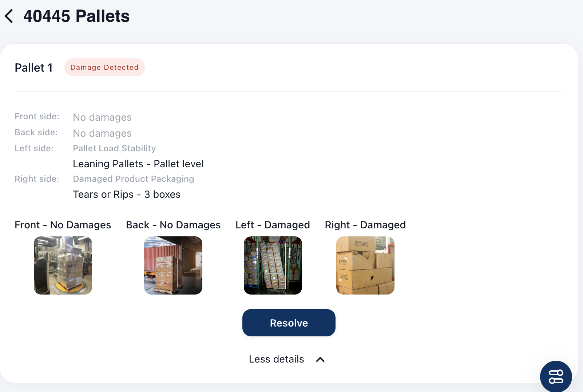Open the right side damaged boxes thumbnail

coord(365,265)
